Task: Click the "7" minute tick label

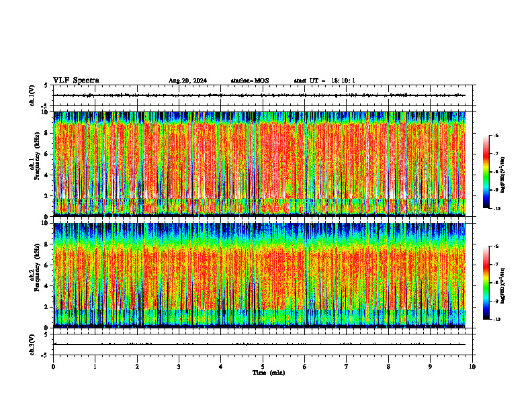Action: [347, 367]
